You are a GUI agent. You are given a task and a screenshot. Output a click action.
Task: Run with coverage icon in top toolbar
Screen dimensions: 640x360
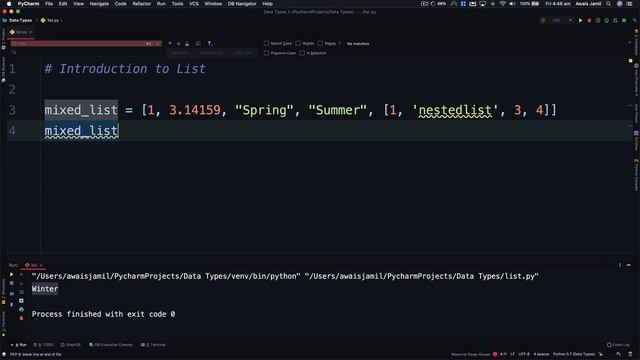[598, 20]
